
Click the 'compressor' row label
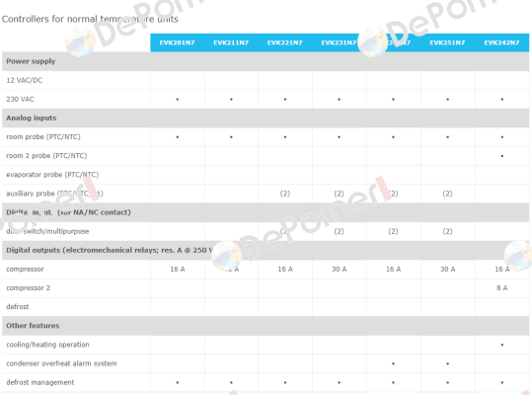pos(25,270)
